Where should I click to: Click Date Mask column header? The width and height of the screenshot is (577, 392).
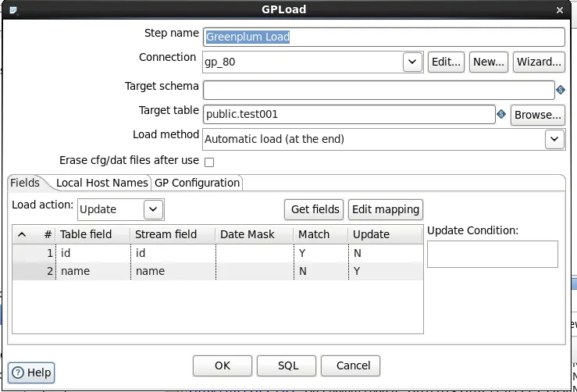click(x=255, y=234)
